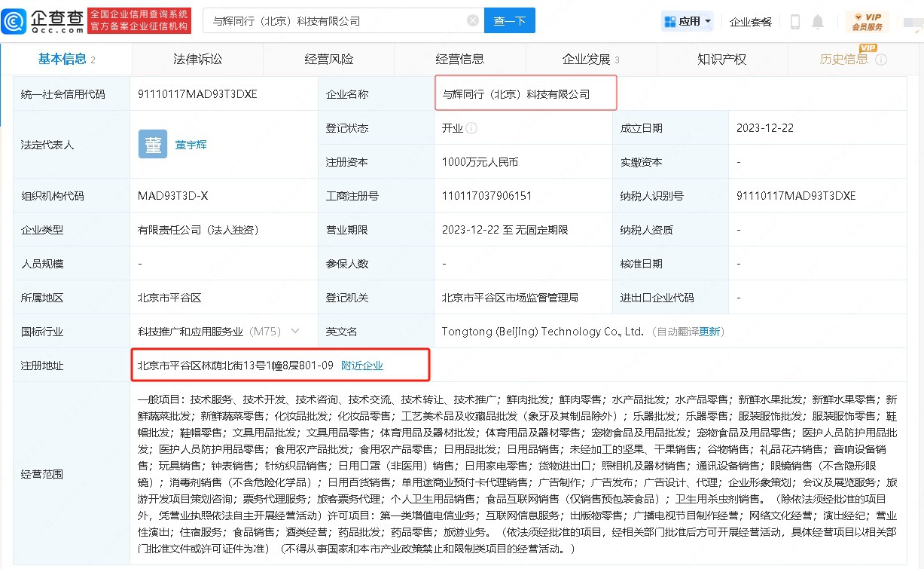Clear the search box with the X icon

473,21
